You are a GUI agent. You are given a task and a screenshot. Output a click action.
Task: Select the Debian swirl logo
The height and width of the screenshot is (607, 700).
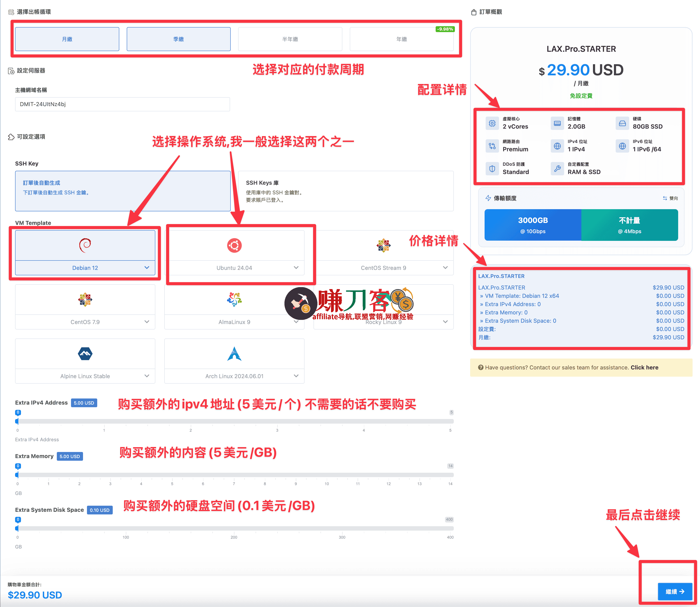(85, 245)
